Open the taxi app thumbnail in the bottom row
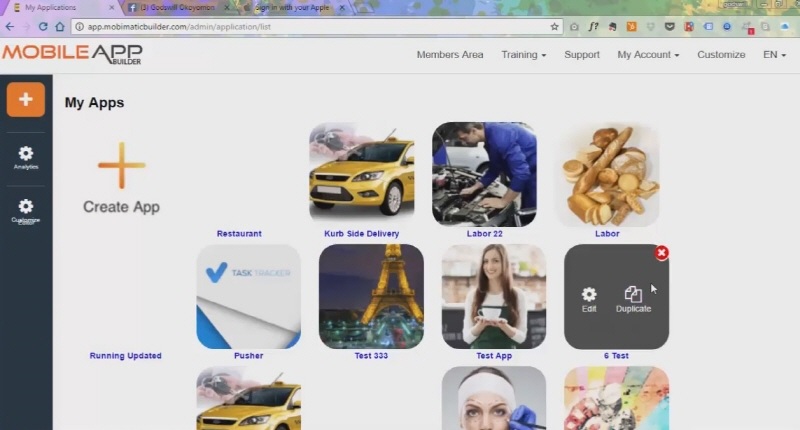This screenshot has width=800, height=430. click(x=248, y=398)
